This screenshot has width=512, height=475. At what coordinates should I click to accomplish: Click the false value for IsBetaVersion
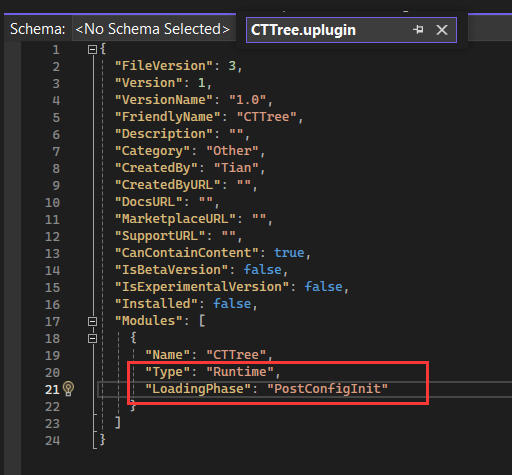tap(262, 270)
